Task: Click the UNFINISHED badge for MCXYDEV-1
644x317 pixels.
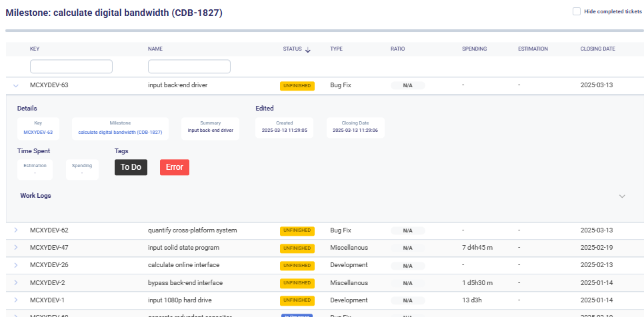Action: (297, 301)
